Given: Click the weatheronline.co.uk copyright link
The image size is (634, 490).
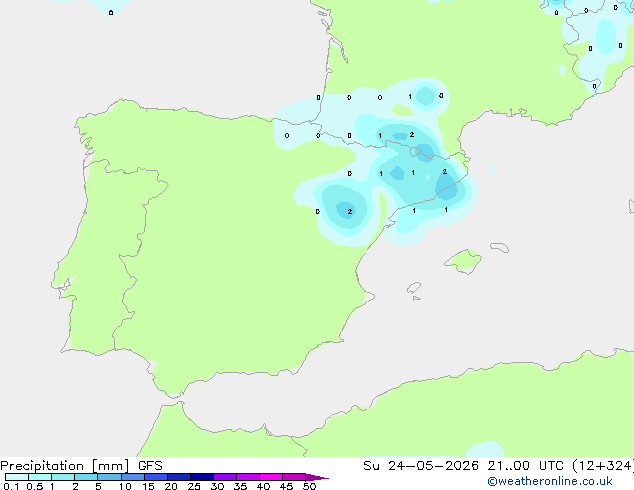Looking at the screenshot, I should tap(550, 481).
